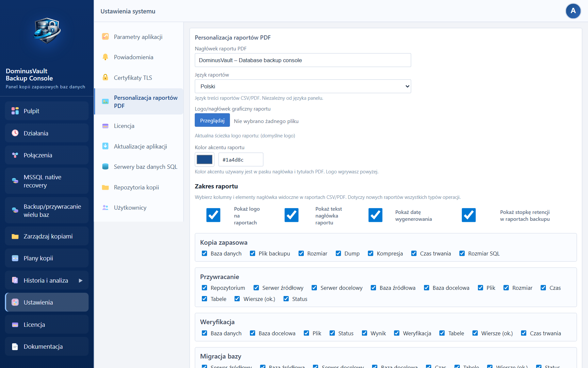This screenshot has height=368, width=588.
Task: Open the Ustawienia sidebar menu item
Action: [47, 302]
